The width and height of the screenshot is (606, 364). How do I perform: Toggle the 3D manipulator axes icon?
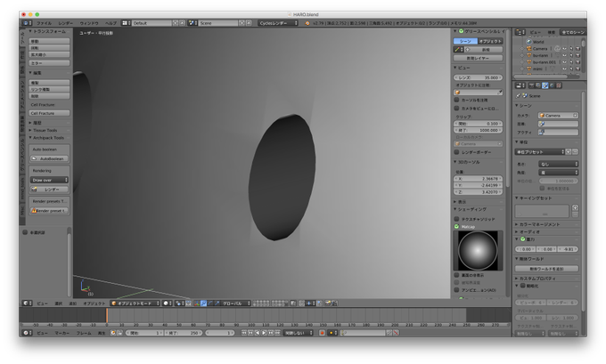pos(197,303)
